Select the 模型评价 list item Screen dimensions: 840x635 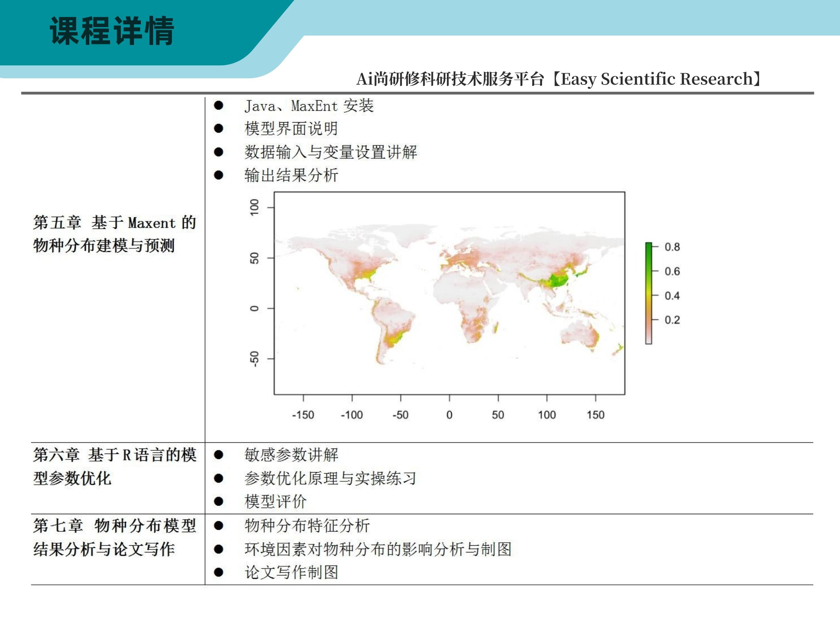pos(275,501)
